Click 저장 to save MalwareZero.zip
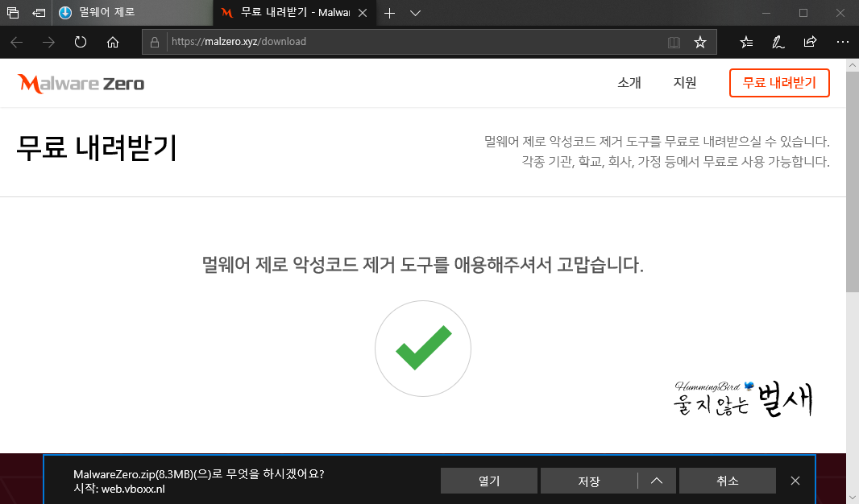Image resolution: width=859 pixels, height=504 pixels. pyautogui.click(x=589, y=481)
